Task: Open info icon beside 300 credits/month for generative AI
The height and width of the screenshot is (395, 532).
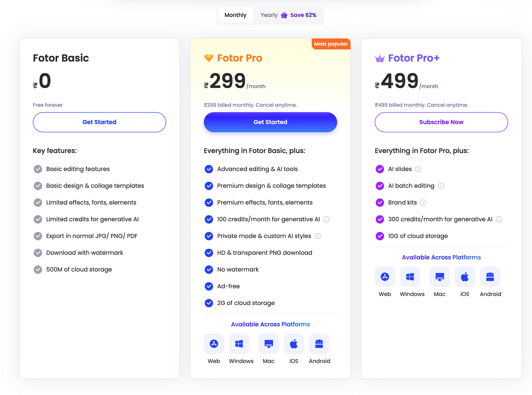Action: click(499, 219)
